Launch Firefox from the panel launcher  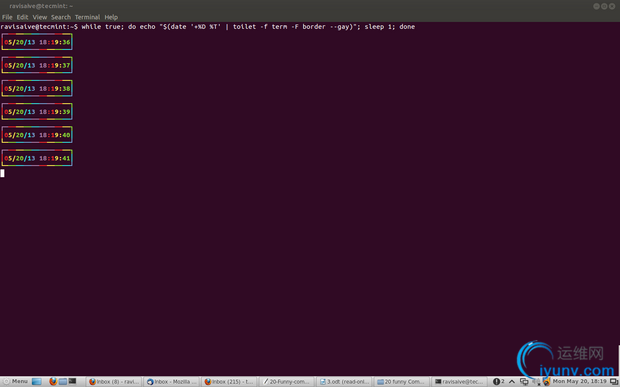(53, 381)
